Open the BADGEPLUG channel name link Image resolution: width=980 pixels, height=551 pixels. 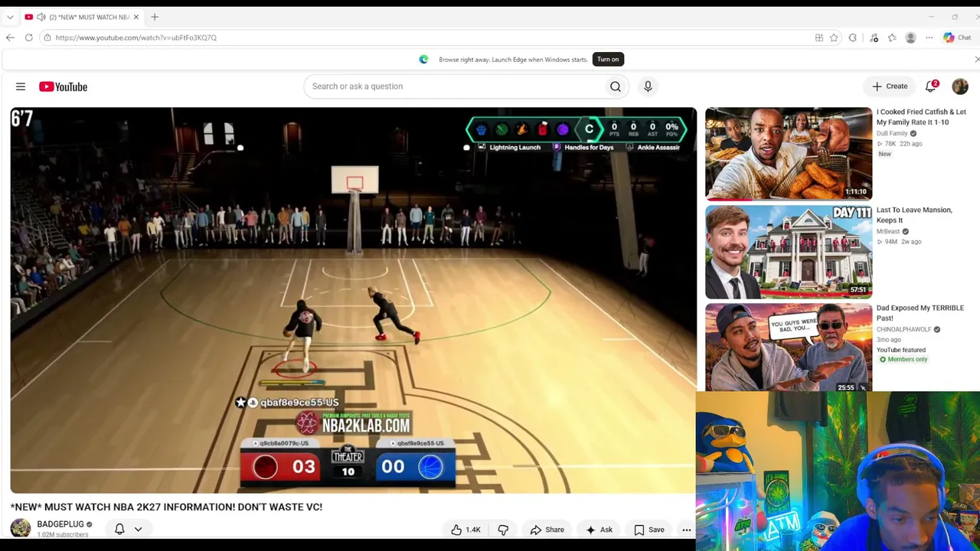tap(60, 524)
